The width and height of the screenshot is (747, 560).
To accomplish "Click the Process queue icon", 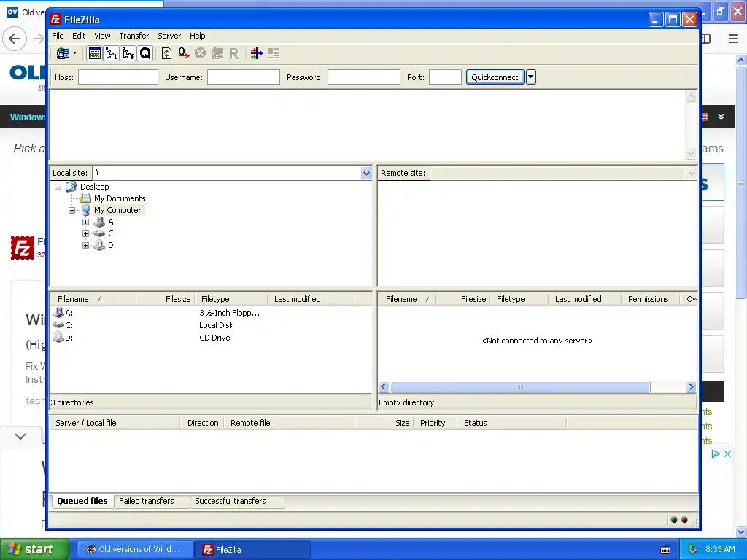I will coord(183,53).
